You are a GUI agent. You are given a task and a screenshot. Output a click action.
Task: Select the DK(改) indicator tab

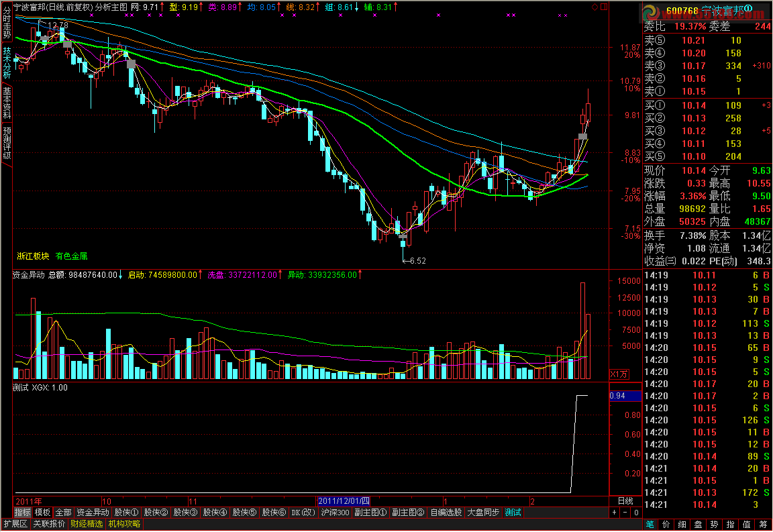(x=303, y=513)
